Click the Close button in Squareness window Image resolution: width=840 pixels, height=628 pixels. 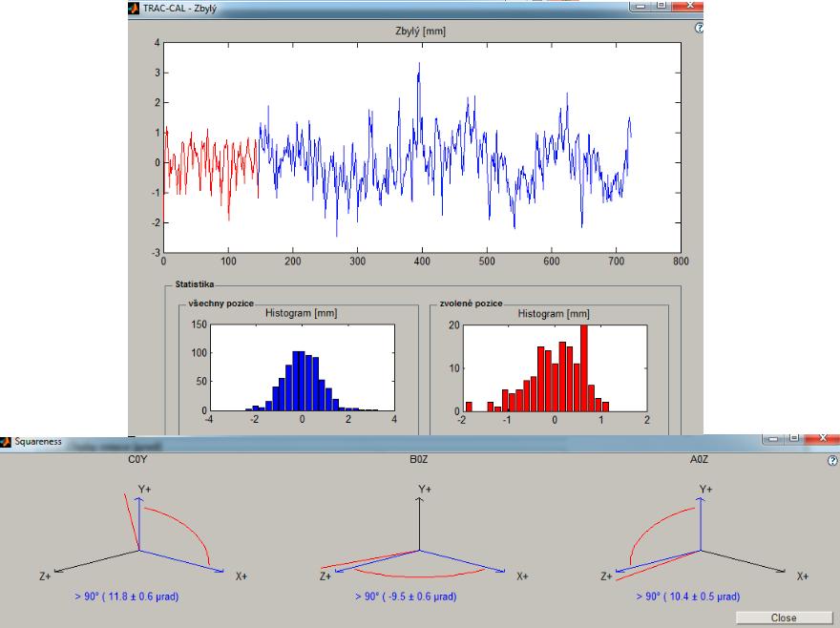click(x=784, y=618)
